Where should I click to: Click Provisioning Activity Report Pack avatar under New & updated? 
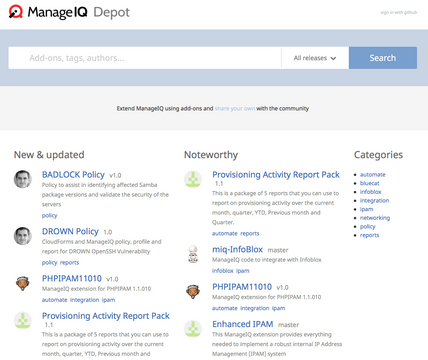coord(23,320)
